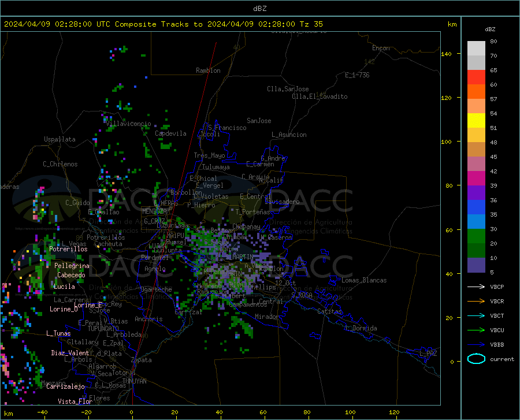This screenshot has width=520, height=420.
Task: Select the light gray 70 dBZ swatch
Action: (476, 49)
